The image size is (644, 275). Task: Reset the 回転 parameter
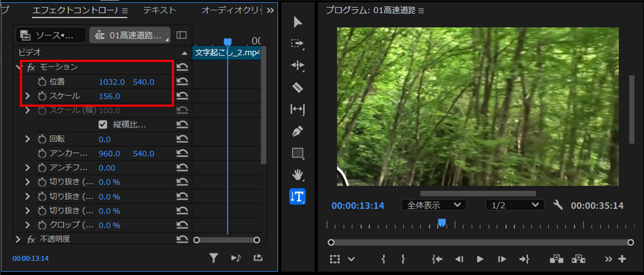point(182,139)
